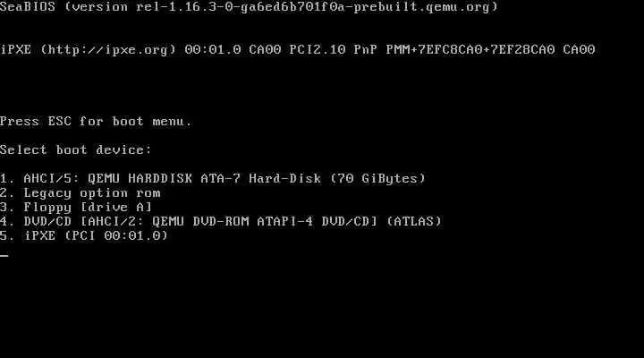Click number 4 before DVD/CD entry

point(5,222)
